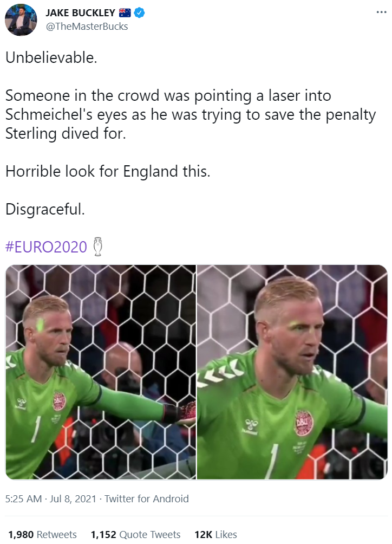View the 1,152 Quote Tweets list
Screen dimensions: 392x544
click(135, 534)
